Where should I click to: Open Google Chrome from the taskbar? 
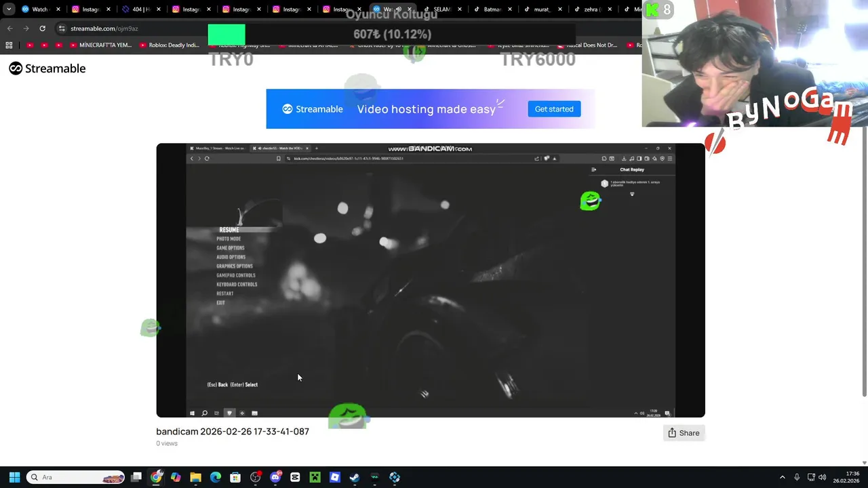(156, 477)
